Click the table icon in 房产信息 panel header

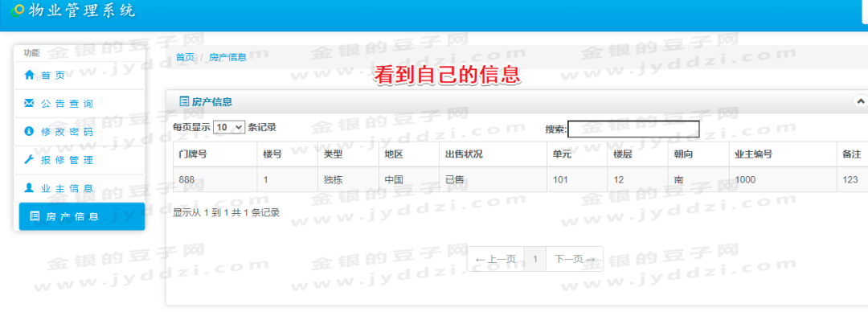[184, 101]
